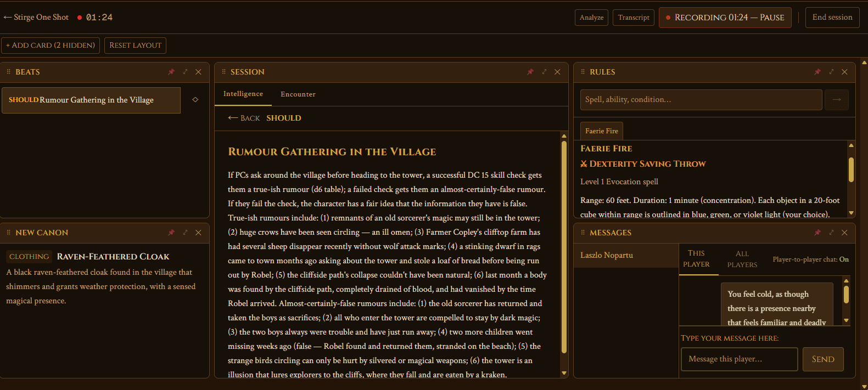Screen dimensions: 868x390
Task: Focus the spell, ability, condition search field
Action: (x=701, y=100)
